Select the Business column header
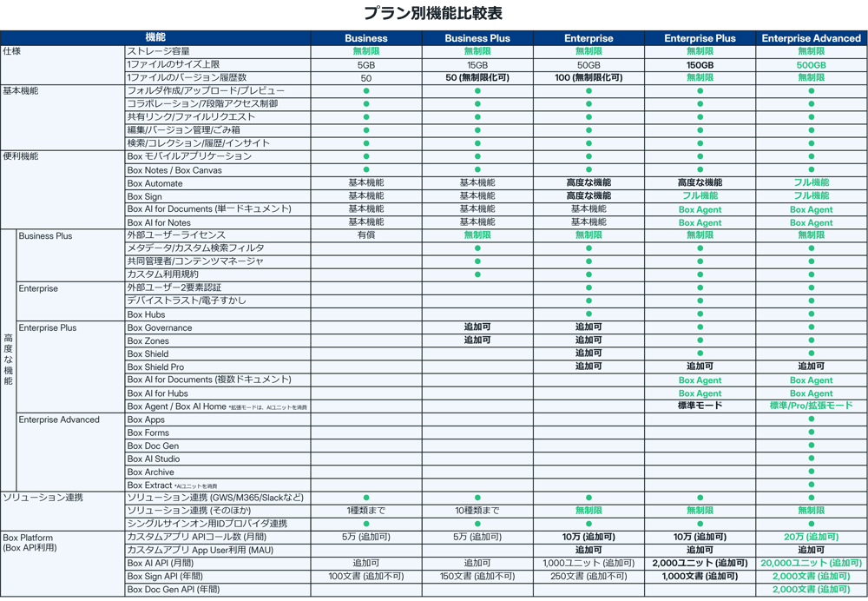The height and width of the screenshot is (601, 868). pos(366,38)
